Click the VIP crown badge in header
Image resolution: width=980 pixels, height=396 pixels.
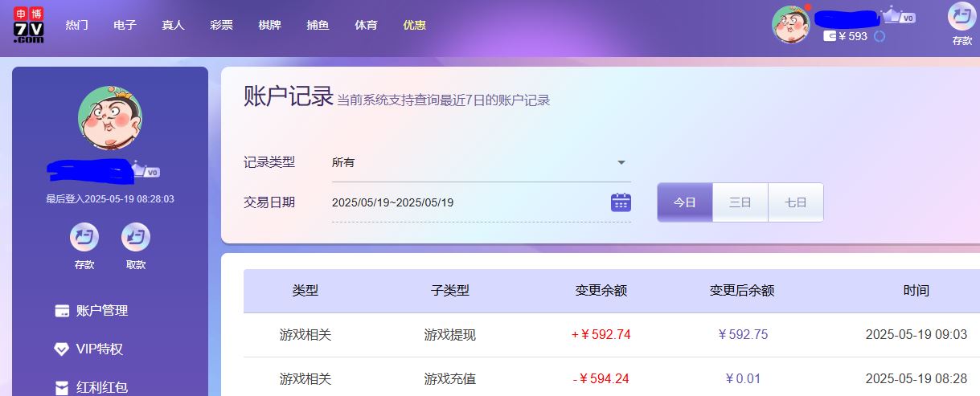(897, 16)
